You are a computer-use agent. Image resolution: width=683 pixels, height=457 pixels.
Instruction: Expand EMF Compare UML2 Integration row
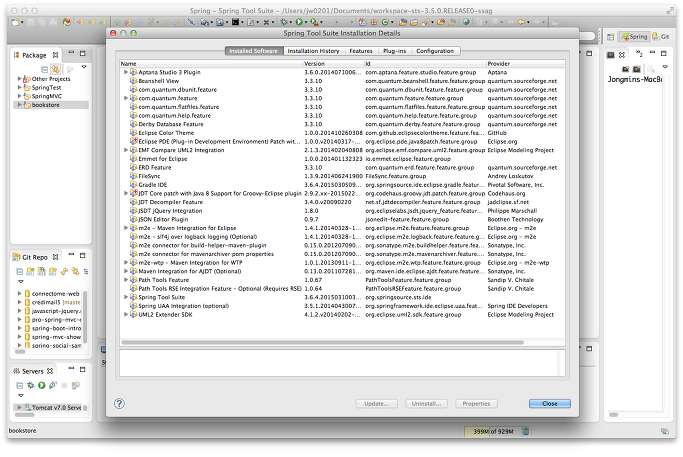(x=126, y=150)
